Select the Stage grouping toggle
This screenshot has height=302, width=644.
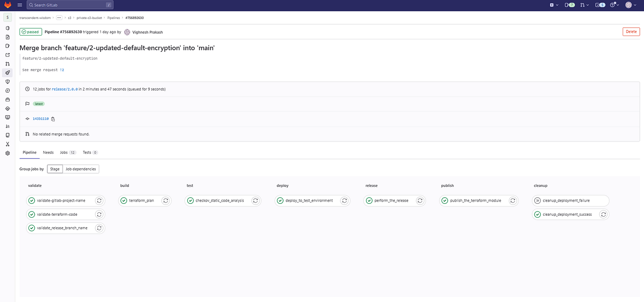click(55, 169)
